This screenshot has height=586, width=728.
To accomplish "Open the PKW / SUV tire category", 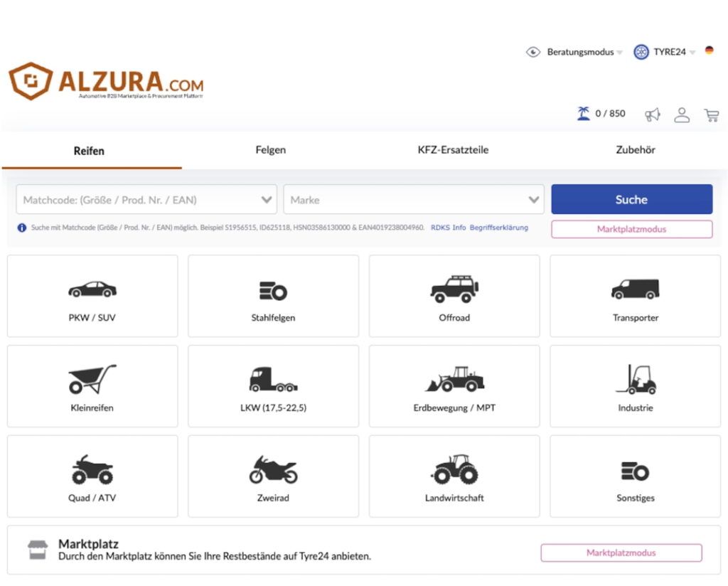I will (x=92, y=296).
